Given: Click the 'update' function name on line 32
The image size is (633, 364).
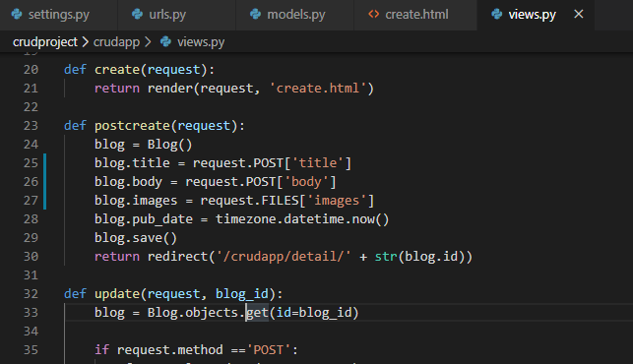Looking at the screenshot, I should pos(117,294).
